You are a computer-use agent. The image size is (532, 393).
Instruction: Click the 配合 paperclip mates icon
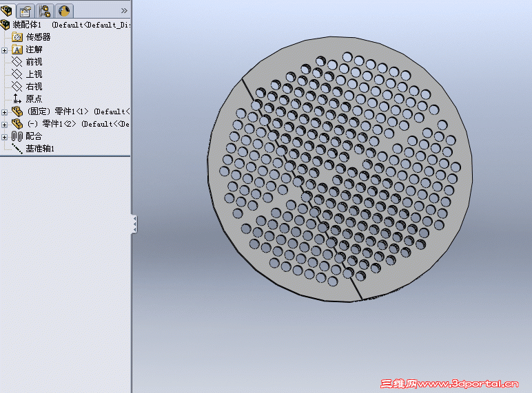(17, 136)
